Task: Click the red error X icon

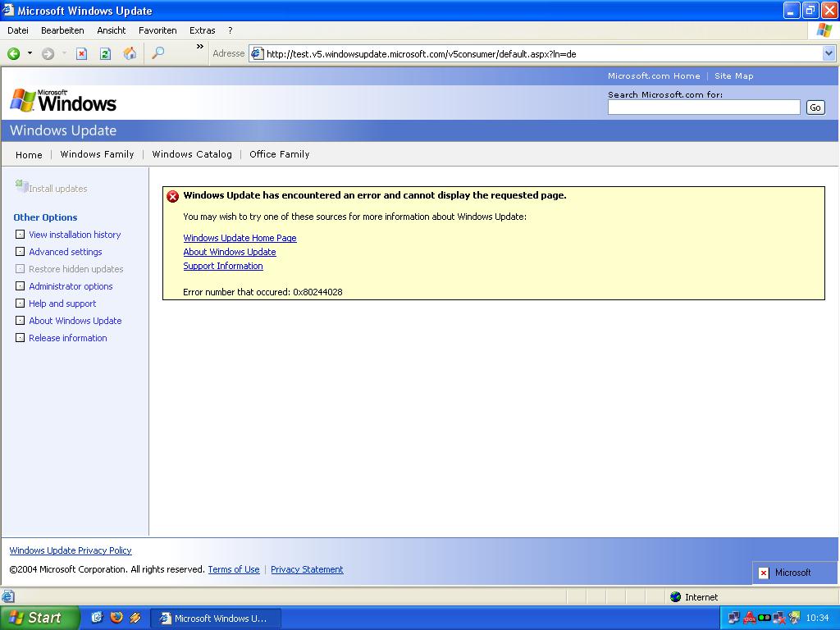Action: 172,197
